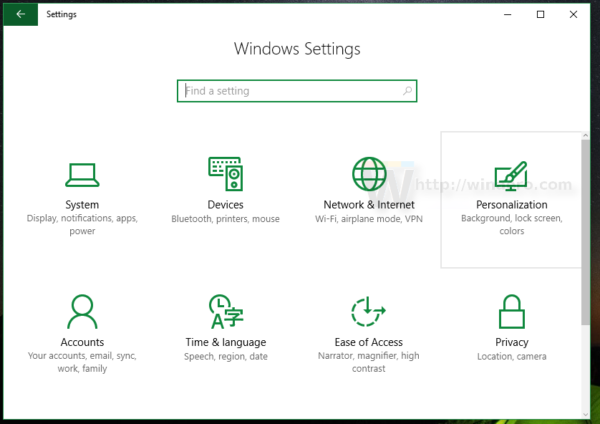Open the Personalization paintbrush icon
The width and height of the screenshot is (600, 424).
click(511, 176)
